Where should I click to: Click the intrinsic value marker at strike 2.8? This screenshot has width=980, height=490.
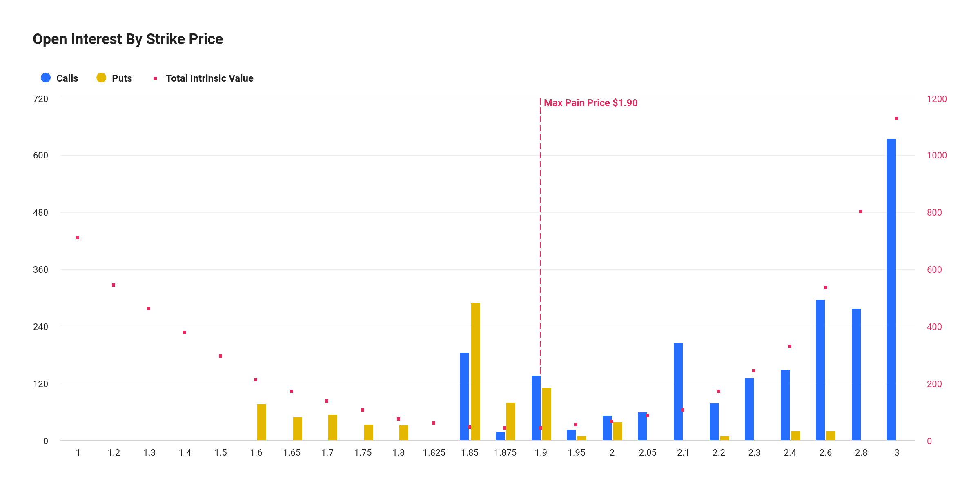(x=861, y=212)
